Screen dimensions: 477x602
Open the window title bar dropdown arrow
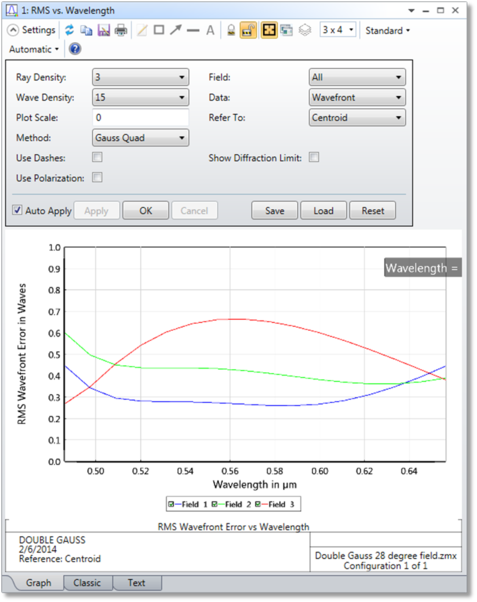411,10
